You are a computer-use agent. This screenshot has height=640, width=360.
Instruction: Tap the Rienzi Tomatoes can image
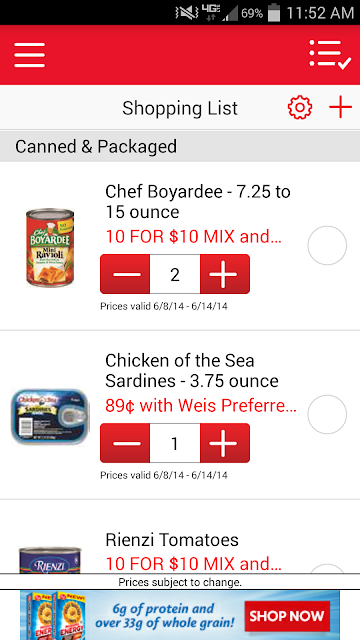[50, 560]
